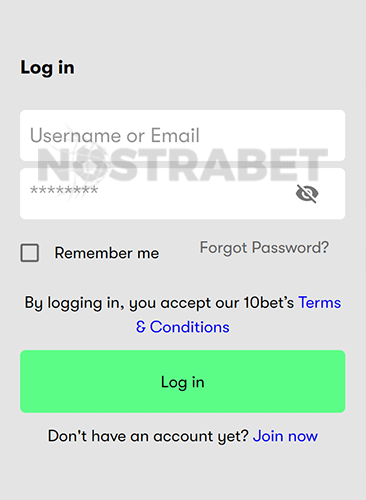The height and width of the screenshot is (500, 366).
Task: Open the Terms link text
Action: point(320,303)
